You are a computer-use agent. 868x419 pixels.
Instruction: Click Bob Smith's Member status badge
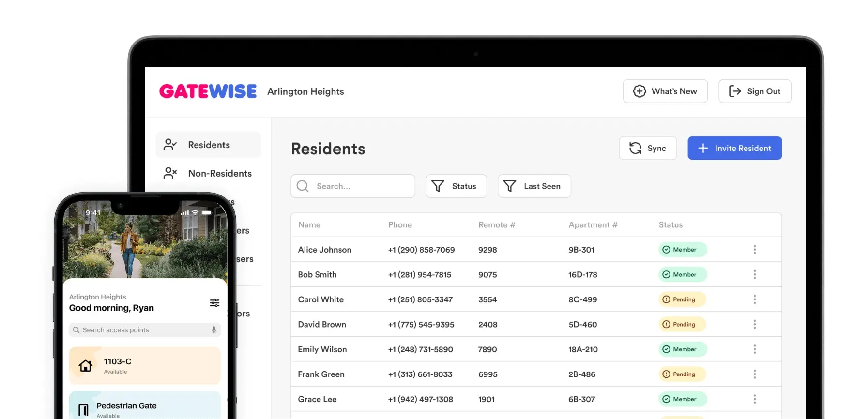pos(683,274)
